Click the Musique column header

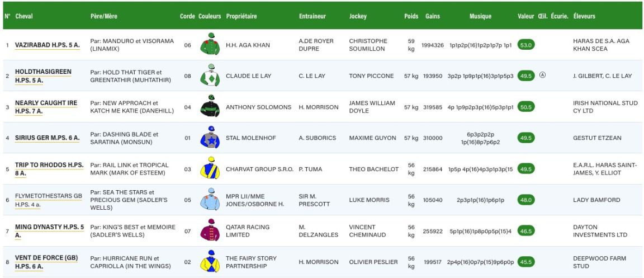(480, 16)
